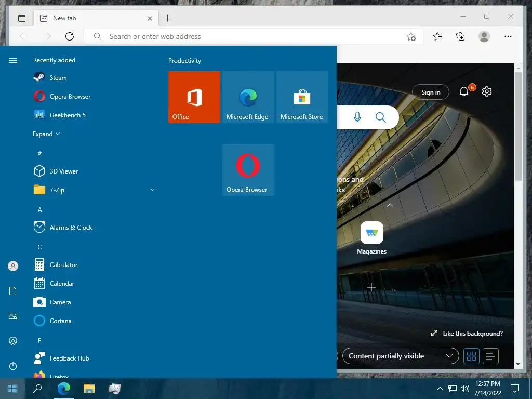This screenshot has width=532, height=399.
Task: Expand the 7-Zip folder chevron
Action: pyautogui.click(x=153, y=190)
